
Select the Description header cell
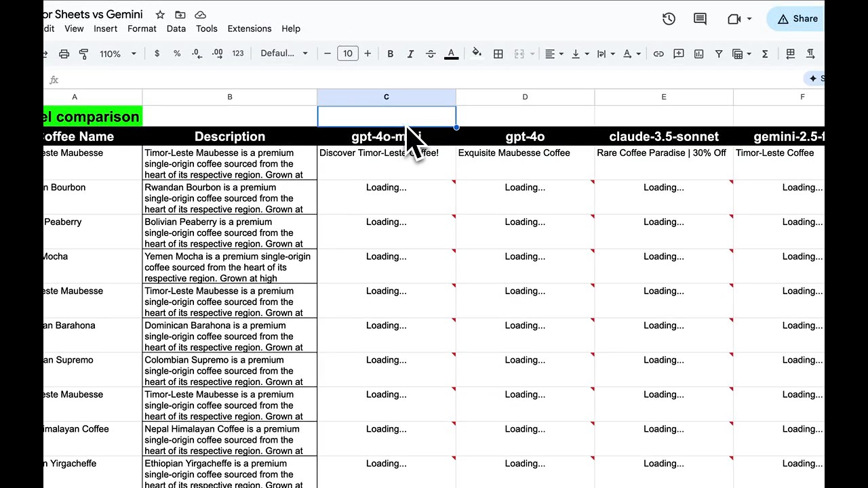coord(229,136)
